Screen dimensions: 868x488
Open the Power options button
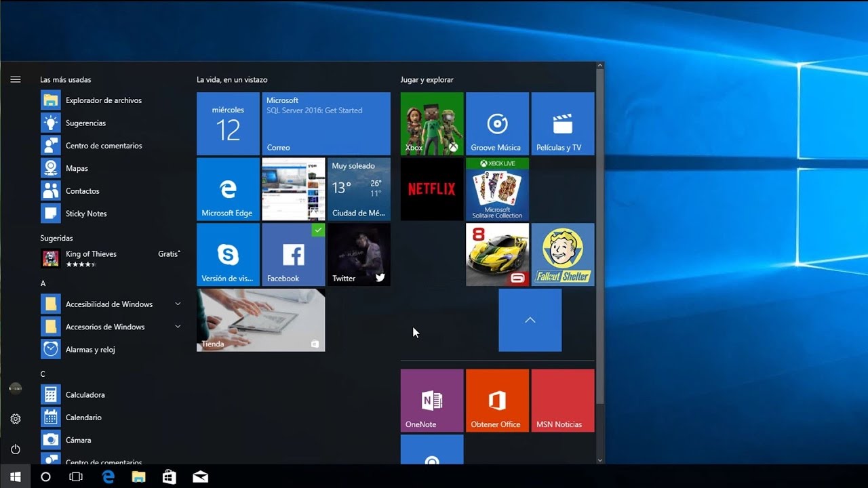tap(16, 449)
